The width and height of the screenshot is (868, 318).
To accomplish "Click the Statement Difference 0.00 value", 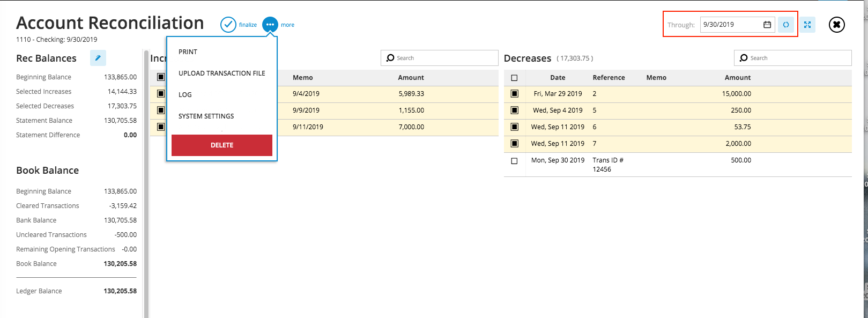I will tap(130, 135).
